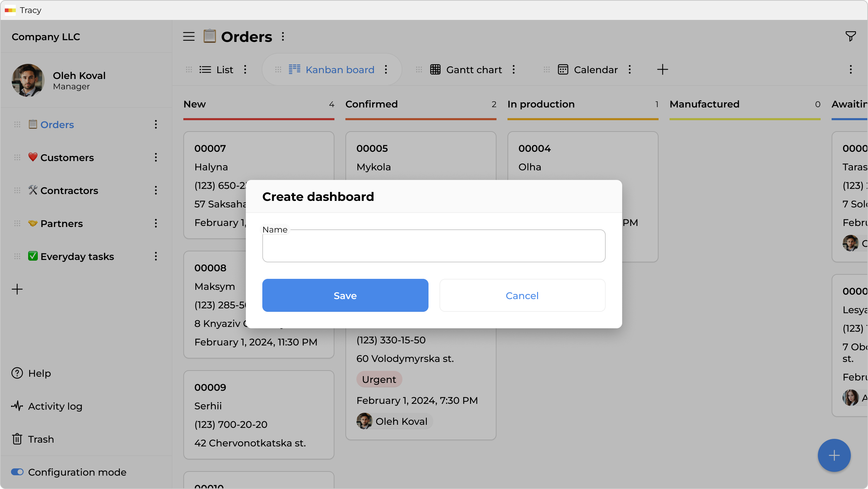Click Cancel in Create dashboard dialog

(522, 295)
